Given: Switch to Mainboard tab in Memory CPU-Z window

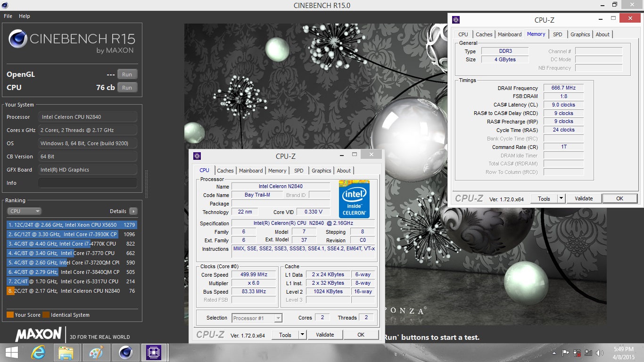Looking at the screenshot, I should click(x=510, y=34).
